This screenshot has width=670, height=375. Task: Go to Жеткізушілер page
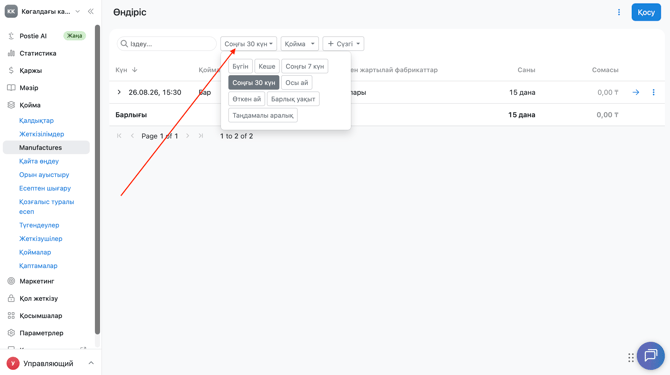(x=41, y=239)
